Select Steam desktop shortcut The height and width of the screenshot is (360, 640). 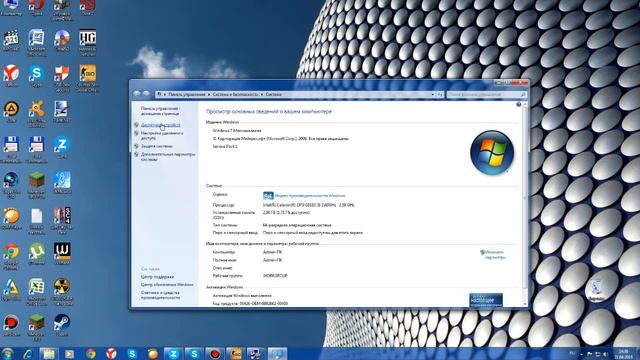click(x=62, y=325)
